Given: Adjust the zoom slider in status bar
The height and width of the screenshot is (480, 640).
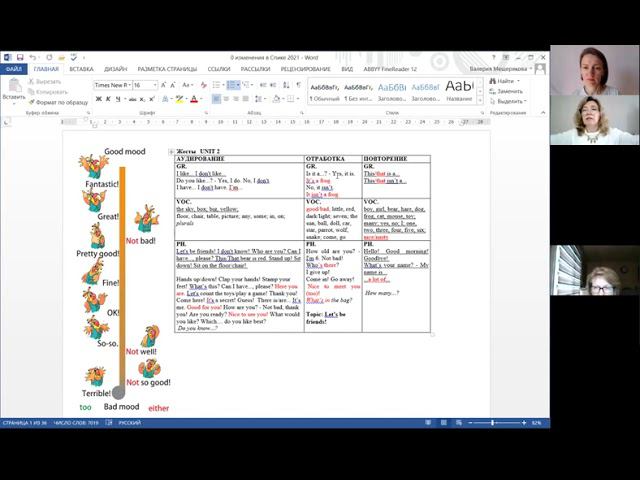Looking at the screenshot, I should (x=493, y=423).
